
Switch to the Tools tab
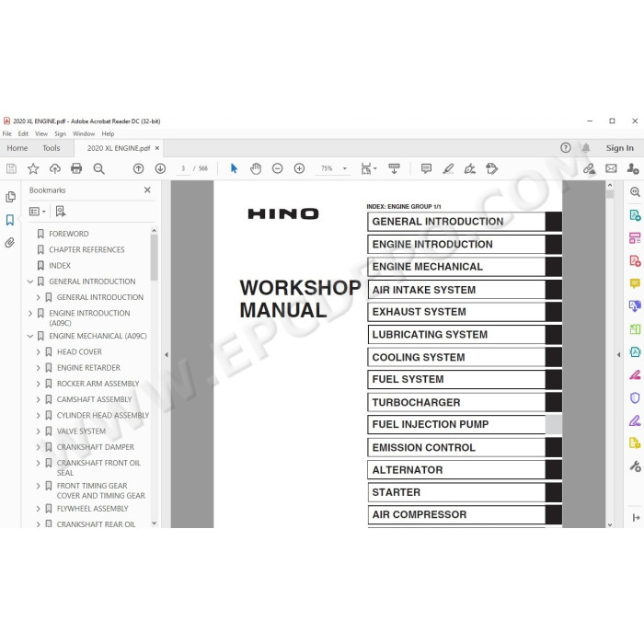coord(52,148)
